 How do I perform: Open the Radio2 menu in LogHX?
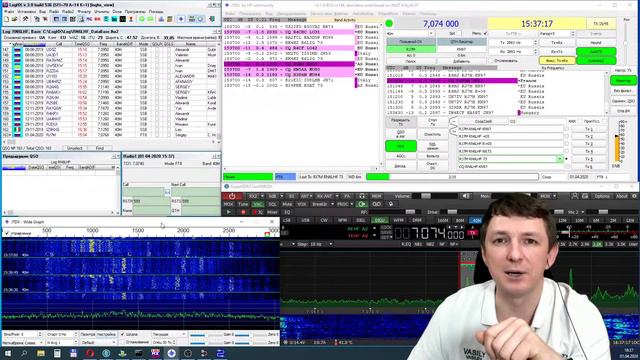click(68, 12)
